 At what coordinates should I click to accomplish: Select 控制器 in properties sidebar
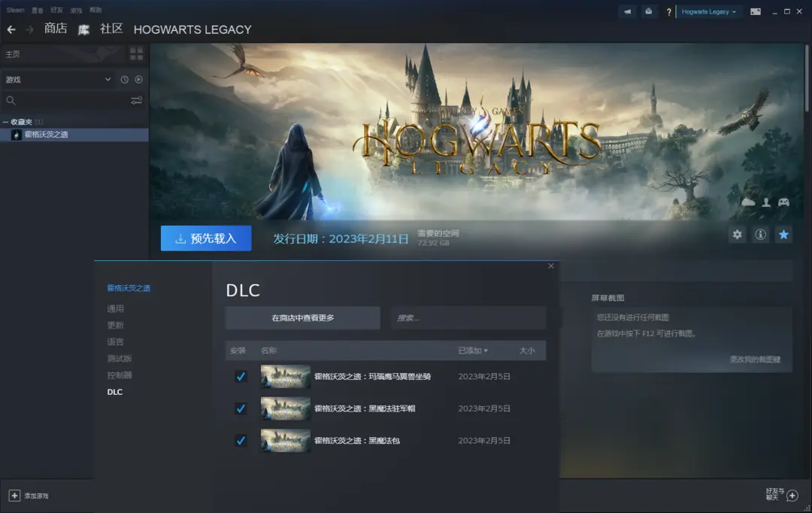click(x=120, y=375)
